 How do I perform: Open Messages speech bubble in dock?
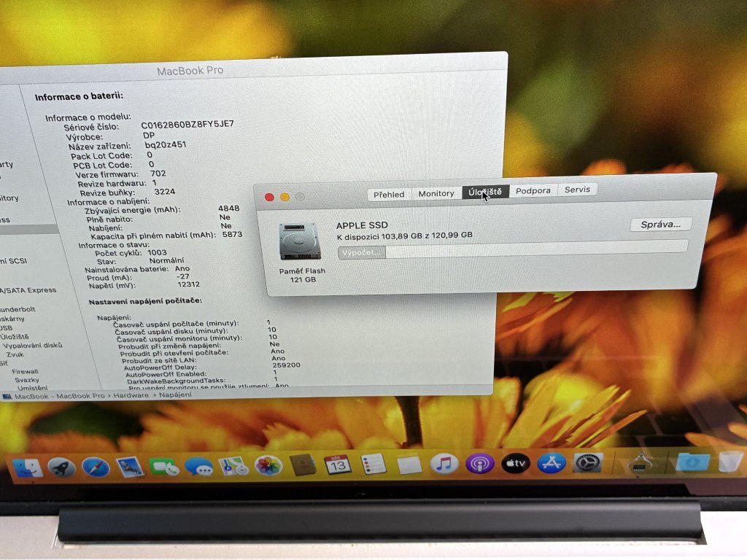[198, 466]
